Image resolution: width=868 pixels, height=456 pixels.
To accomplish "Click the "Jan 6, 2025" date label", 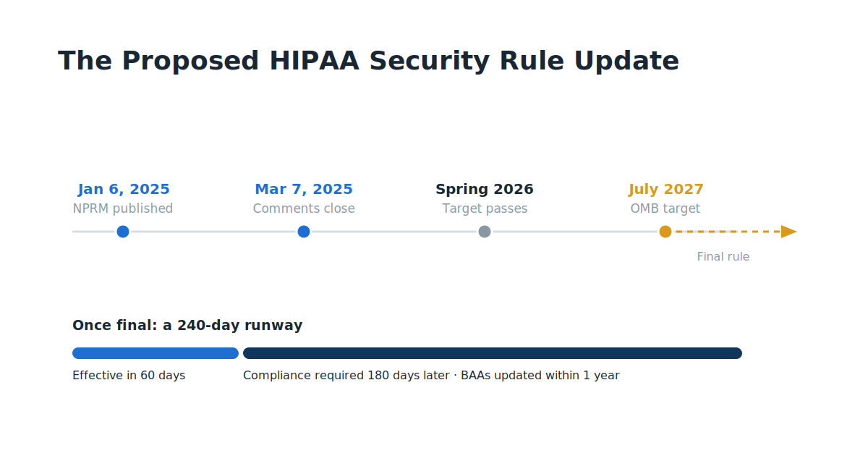I will pyautogui.click(x=124, y=190).
